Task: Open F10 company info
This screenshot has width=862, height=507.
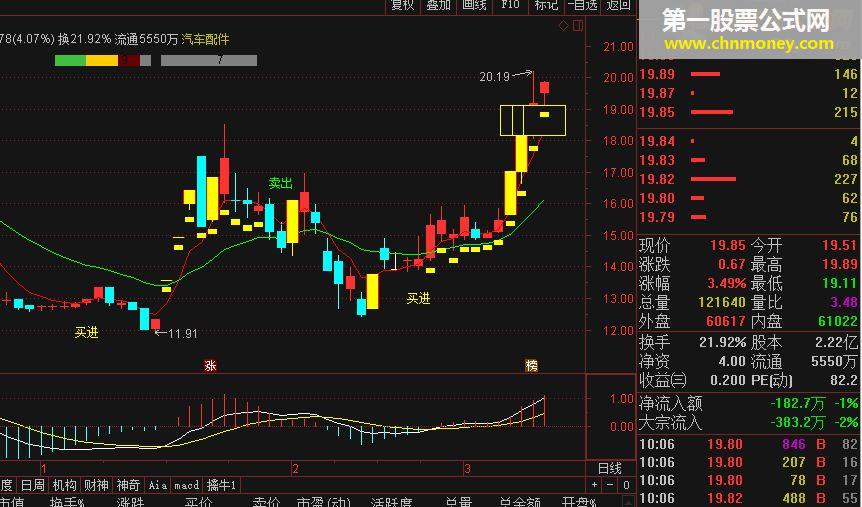Action: coord(510,5)
